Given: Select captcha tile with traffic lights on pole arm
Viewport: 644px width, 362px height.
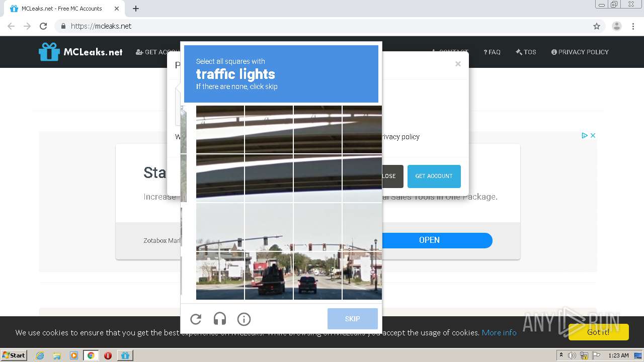Looking at the screenshot, I should coord(269,227).
